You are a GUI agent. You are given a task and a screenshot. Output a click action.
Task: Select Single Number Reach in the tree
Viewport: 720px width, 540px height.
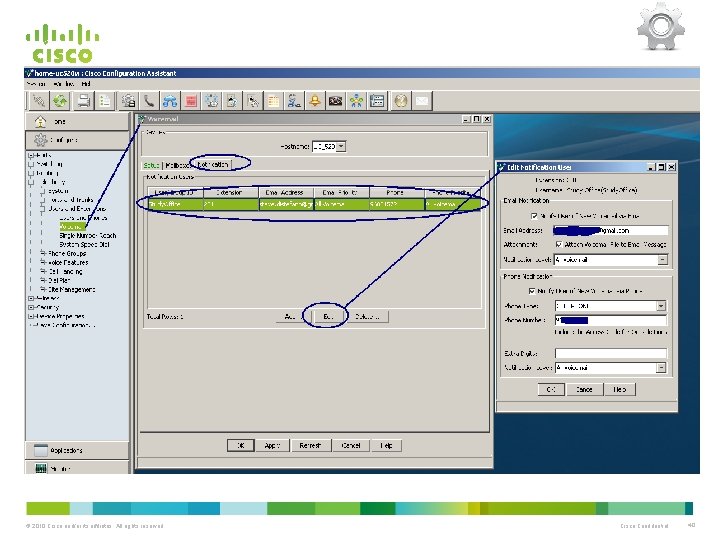tap(88, 236)
